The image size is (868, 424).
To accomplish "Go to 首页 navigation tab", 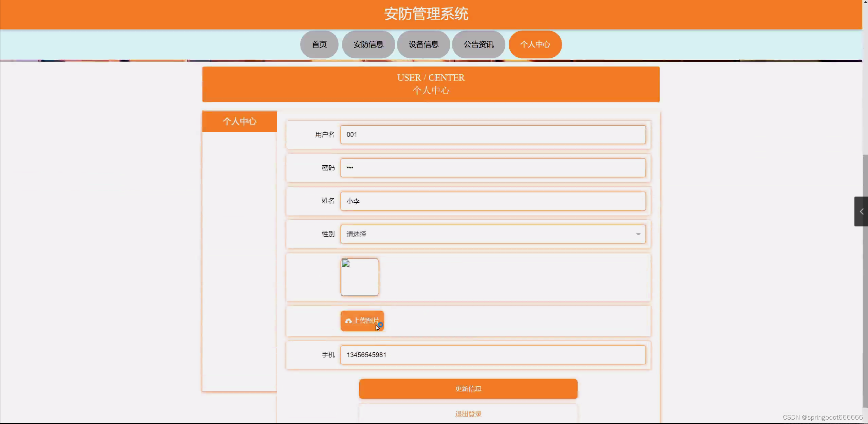I will 319,44.
